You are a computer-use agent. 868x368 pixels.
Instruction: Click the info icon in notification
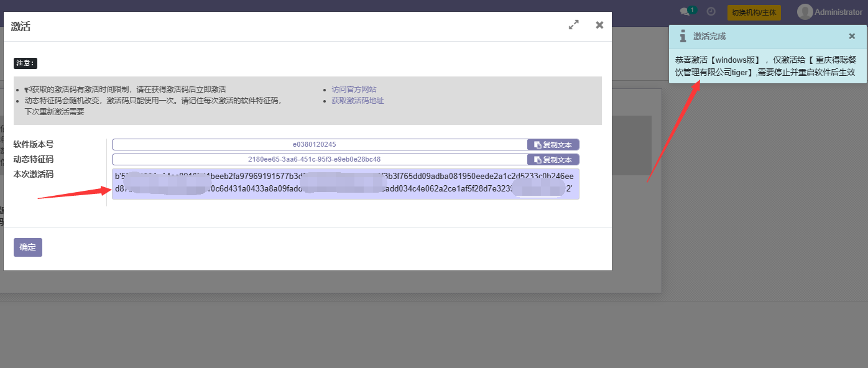[683, 36]
